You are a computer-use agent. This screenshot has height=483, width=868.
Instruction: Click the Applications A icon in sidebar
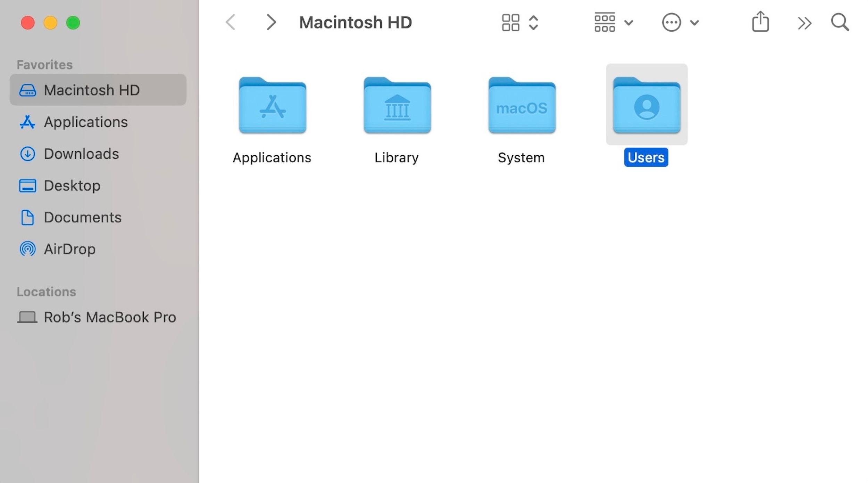point(27,122)
